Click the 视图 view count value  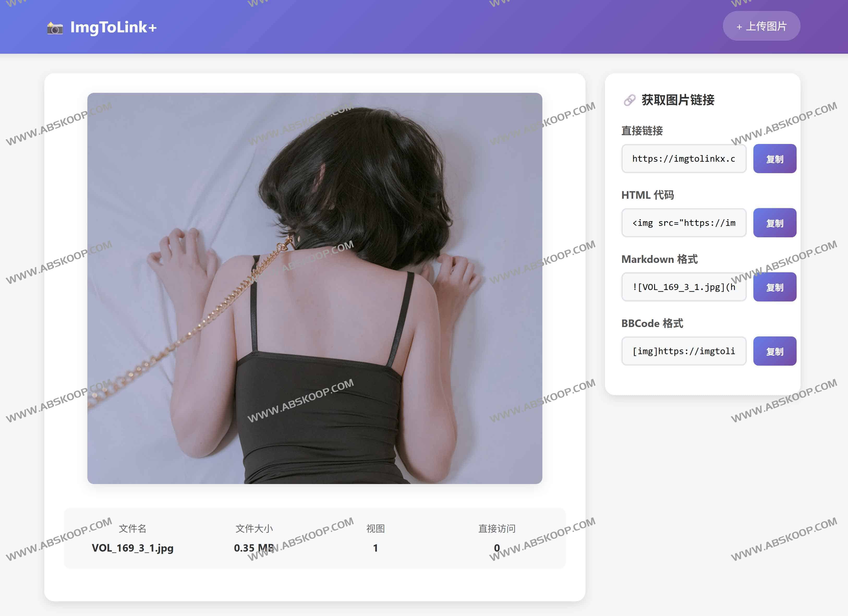[375, 548]
